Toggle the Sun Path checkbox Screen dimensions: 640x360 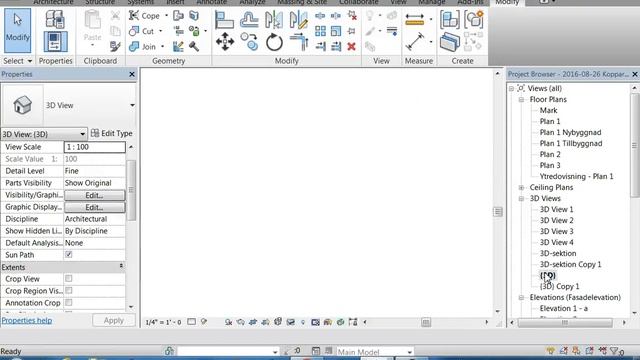(x=69, y=255)
